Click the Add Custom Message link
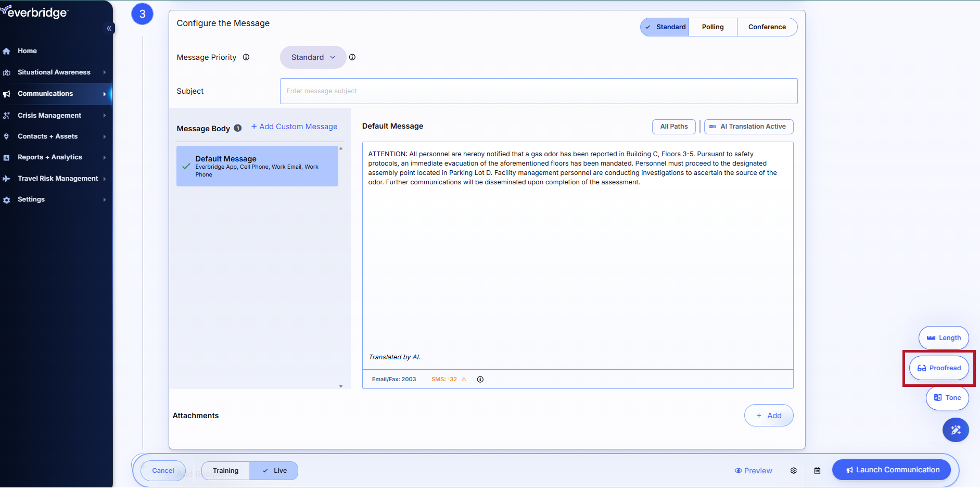This screenshot has width=980, height=490. (294, 127)
